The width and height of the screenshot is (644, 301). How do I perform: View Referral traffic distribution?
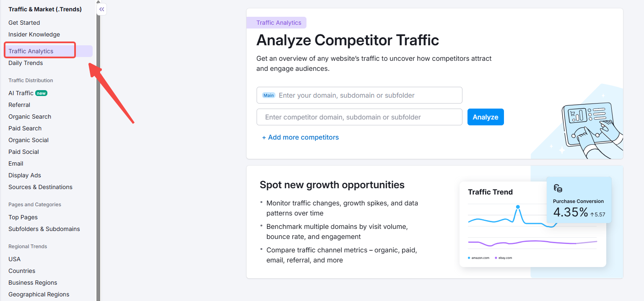[19, 104]
